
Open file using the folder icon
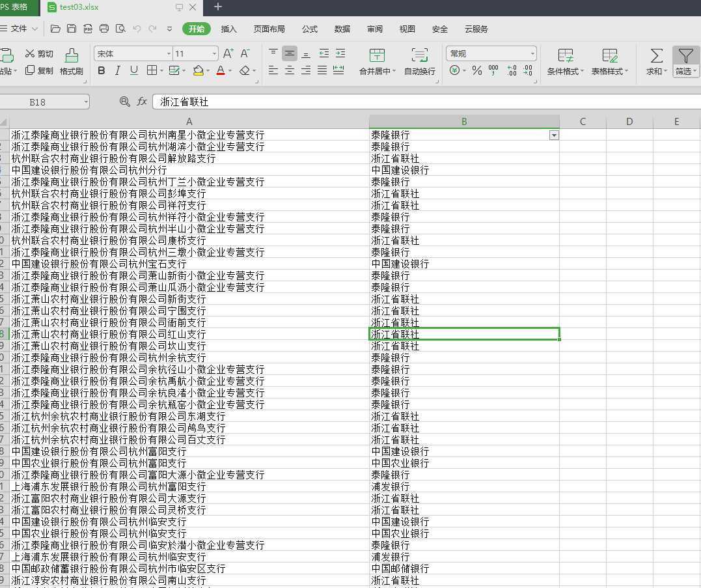[55, 29]
